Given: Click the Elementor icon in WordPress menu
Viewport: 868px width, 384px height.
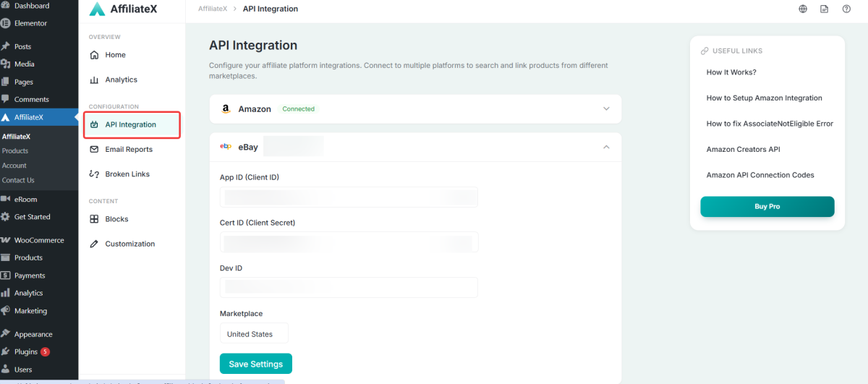Looking at the screenshot, I should tap(5, 23).
